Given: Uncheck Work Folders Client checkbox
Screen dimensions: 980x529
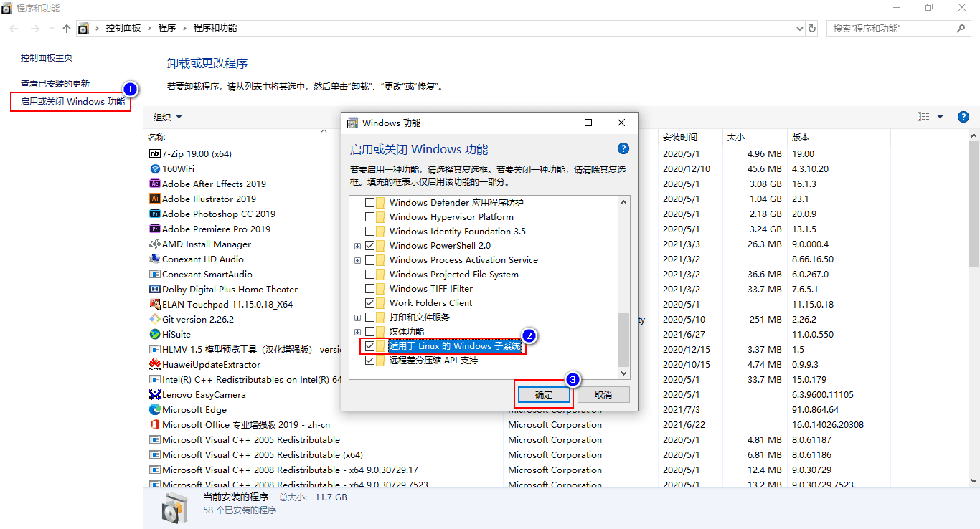Looking at the screenshot, I should tap(369, 303).
